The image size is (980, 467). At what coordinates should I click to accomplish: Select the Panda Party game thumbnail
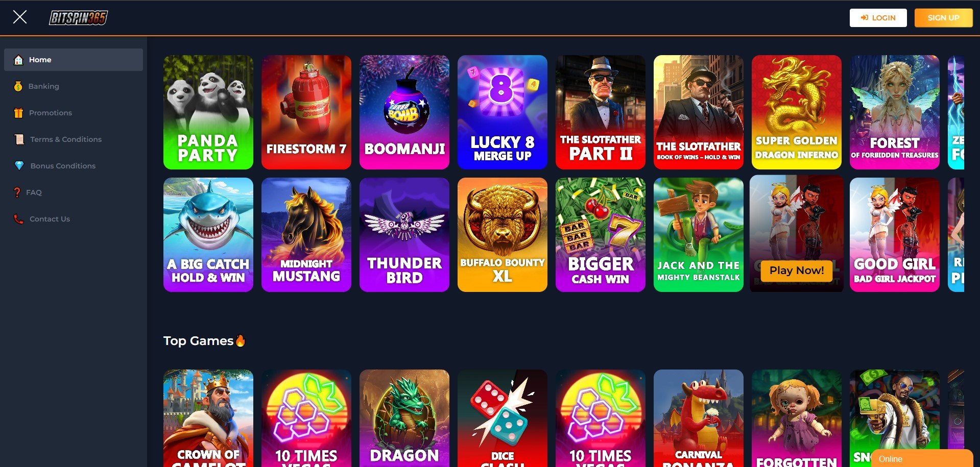coord(208,112)
